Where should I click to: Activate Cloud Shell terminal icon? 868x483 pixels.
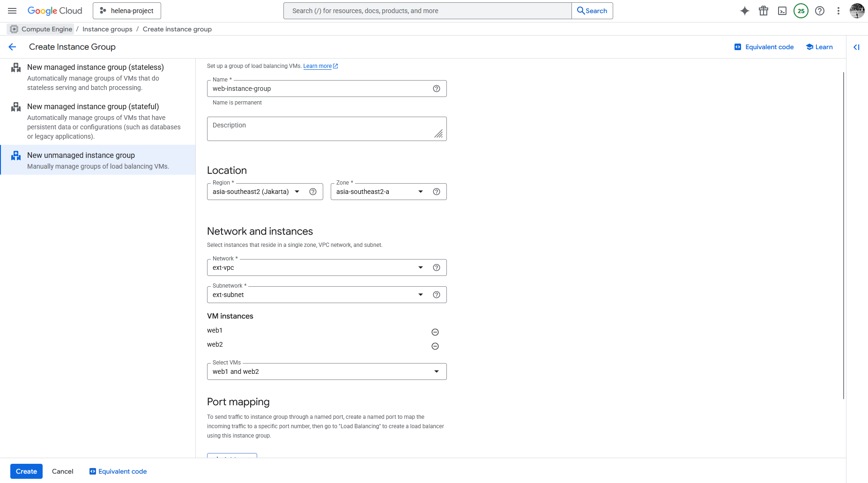point(782,11)
